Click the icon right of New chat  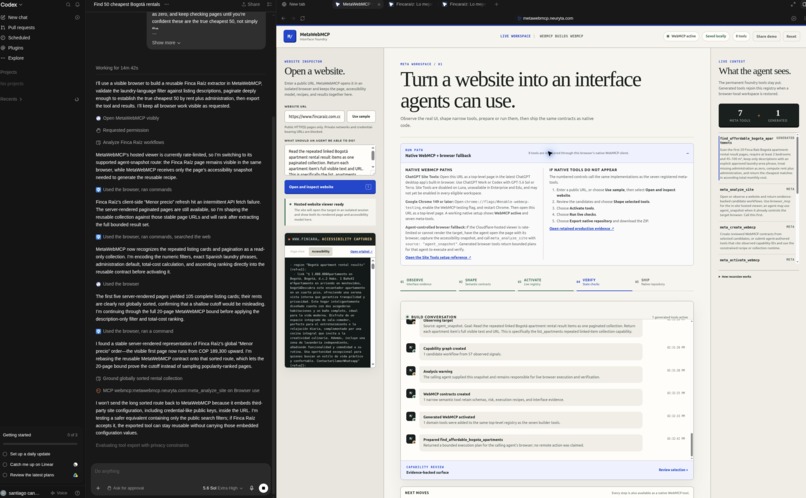[x=77, y=17]
